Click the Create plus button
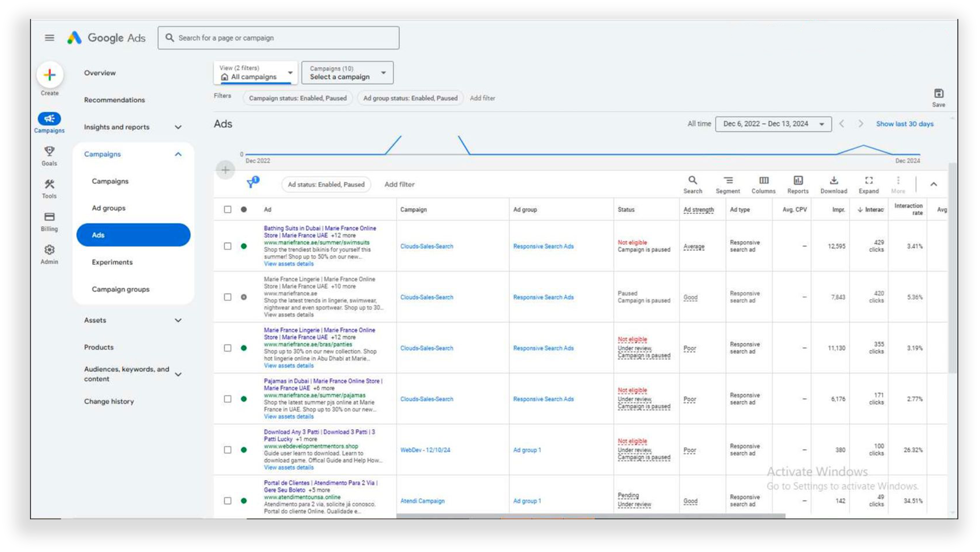The width and height of the screenshot is (980, 552). tap(49, 75)
